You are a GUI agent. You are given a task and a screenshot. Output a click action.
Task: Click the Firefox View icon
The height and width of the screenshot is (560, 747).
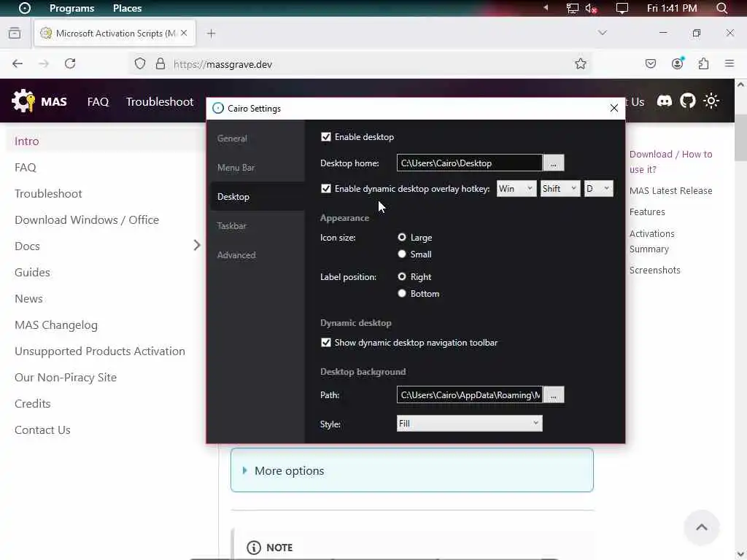tap(15, 33)
